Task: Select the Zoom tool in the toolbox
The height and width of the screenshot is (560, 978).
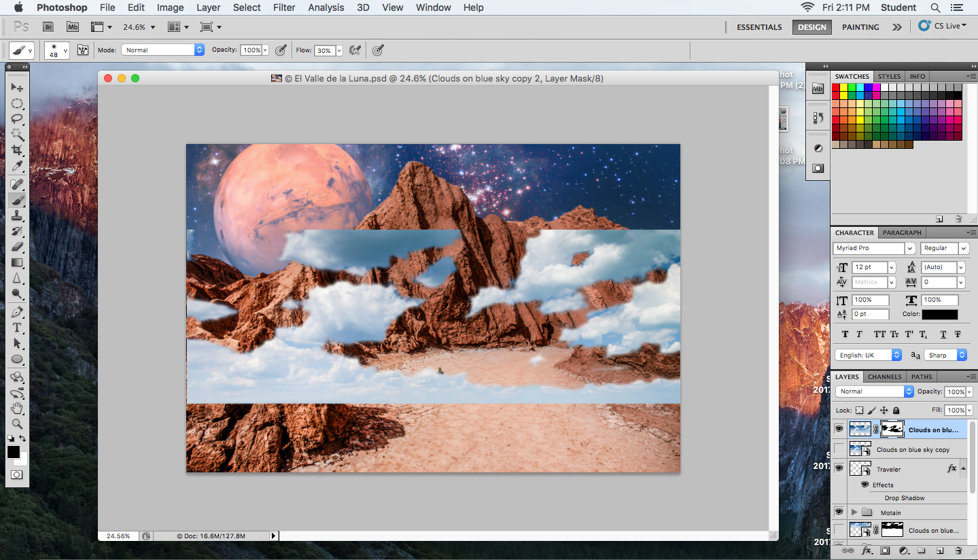Action: (x=17, y=424)
